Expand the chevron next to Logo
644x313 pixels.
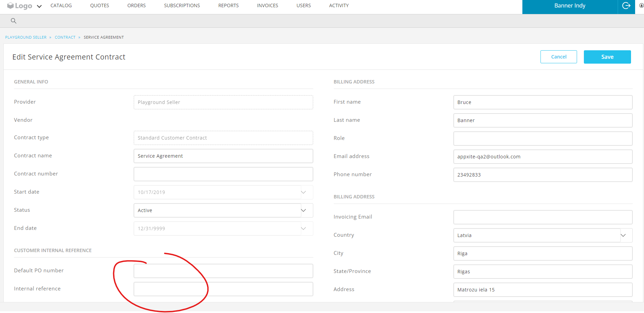39,6
